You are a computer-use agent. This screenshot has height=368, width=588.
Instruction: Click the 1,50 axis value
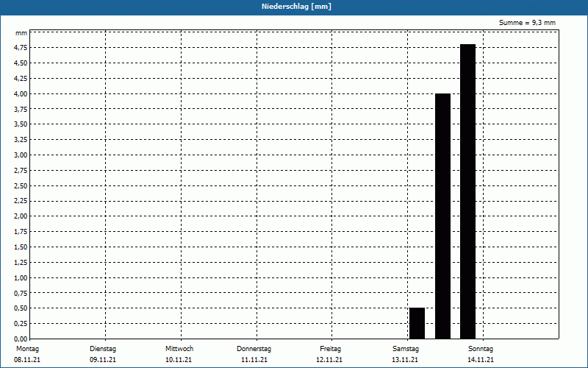pyautogui.click(x=21, y=247)
